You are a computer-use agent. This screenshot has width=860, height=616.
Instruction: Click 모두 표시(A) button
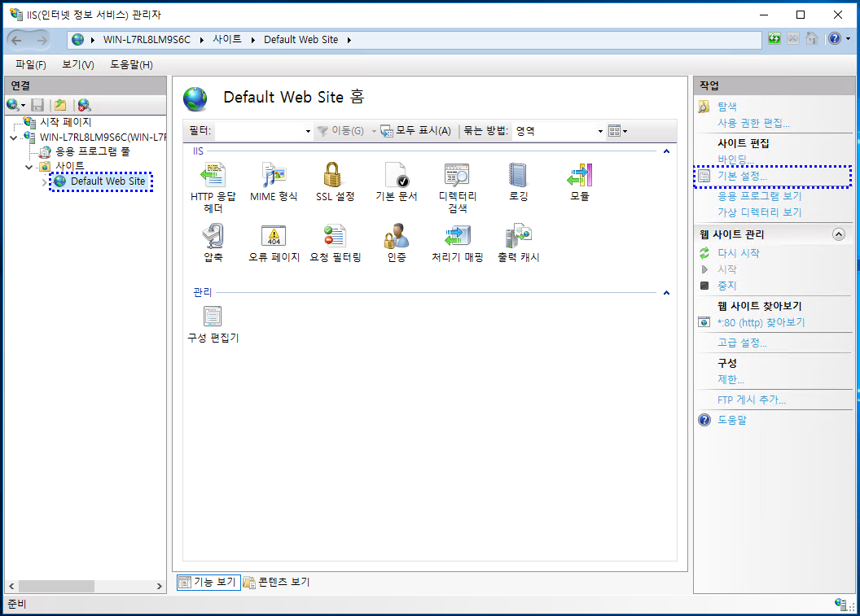(x=416, y=131)
